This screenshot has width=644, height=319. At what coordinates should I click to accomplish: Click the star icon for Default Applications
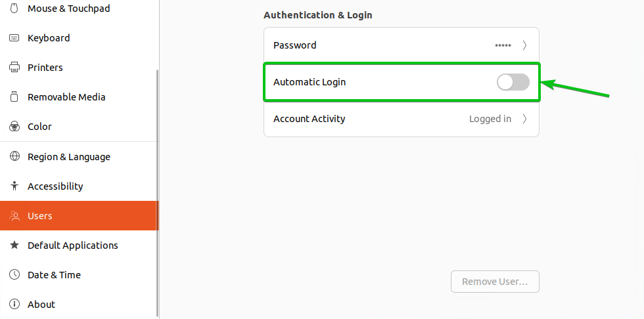tap(14, 245)
